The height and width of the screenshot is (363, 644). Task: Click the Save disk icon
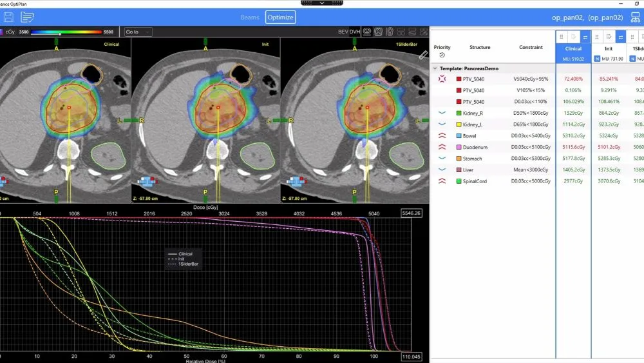pos(8,17)
